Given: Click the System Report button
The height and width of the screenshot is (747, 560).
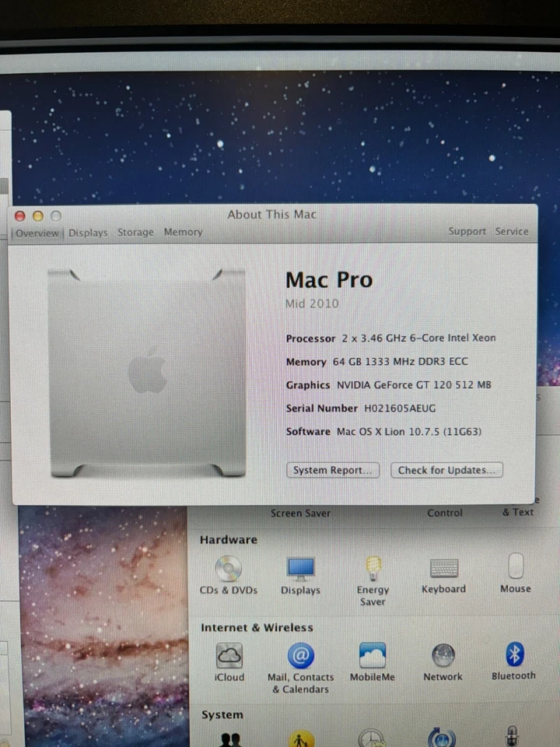Looking at the screenshot, I should (x=333, y=470).
